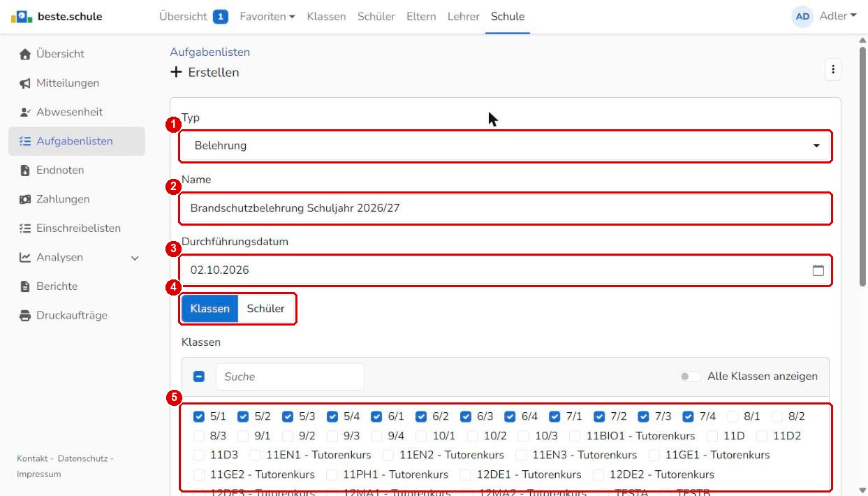Uncheck the class 6/3 checkbox

click(x=466, y=416)
